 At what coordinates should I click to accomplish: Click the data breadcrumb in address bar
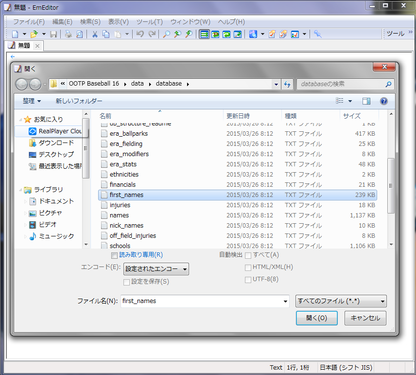(137, 84)
